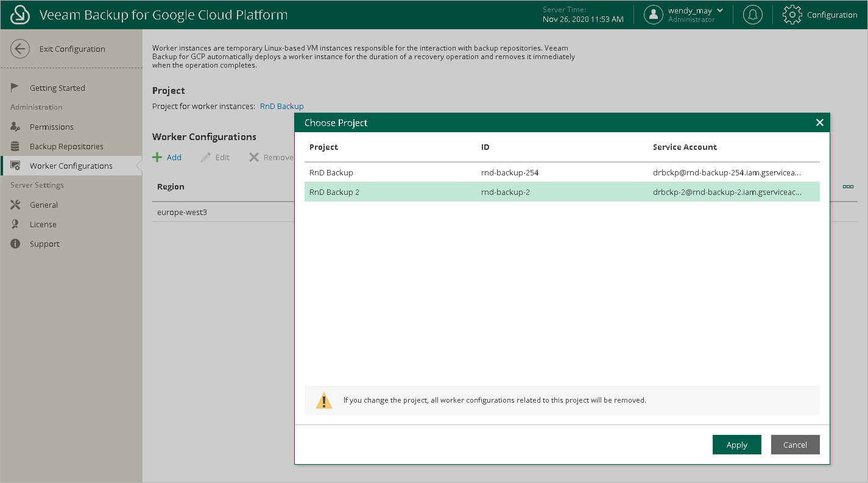Open the License page
Screen dimensions: 868x483
click(43, 224)
